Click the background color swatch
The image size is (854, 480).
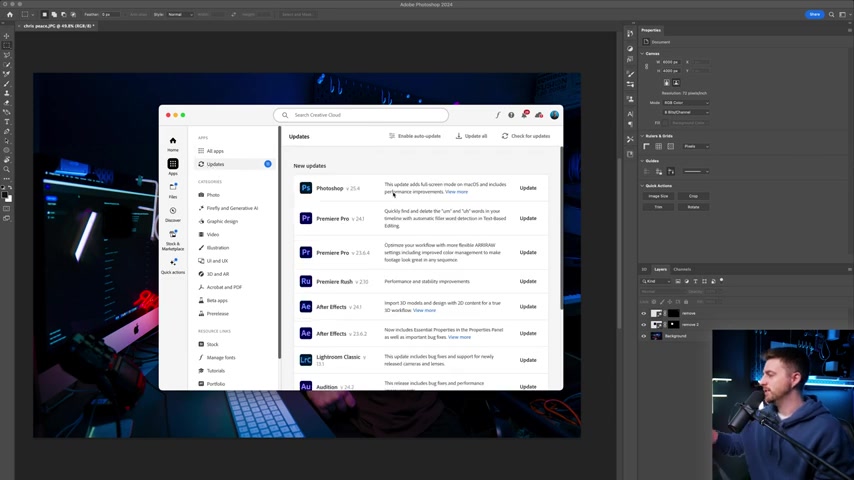(9, 199)
